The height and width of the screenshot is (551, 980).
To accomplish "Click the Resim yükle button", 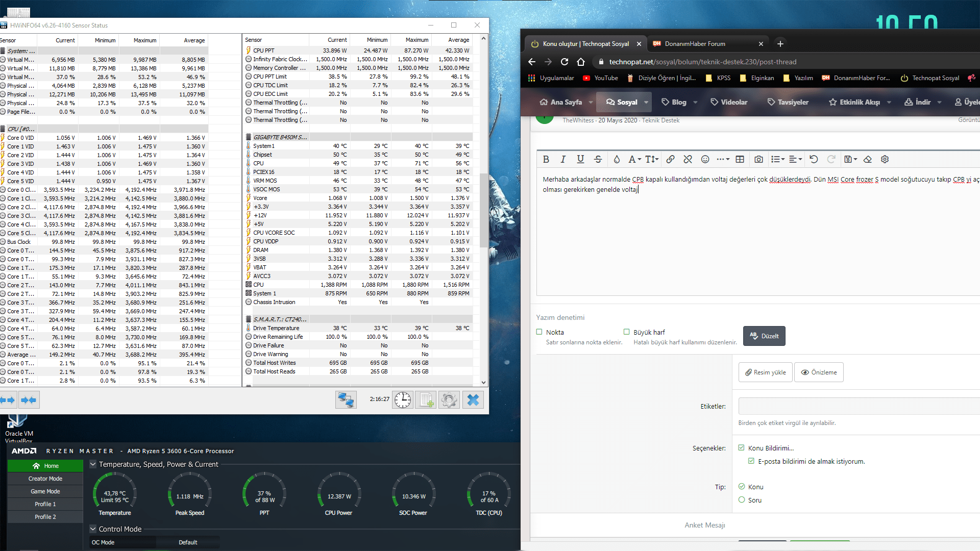I will click(x=765, y=372).
